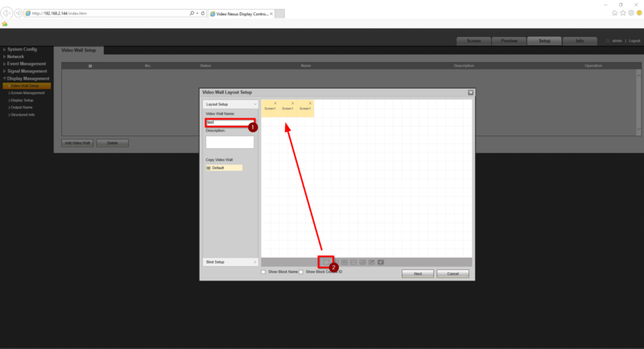Expand the System Config tree node
This screenshot has width=644, height=349.
coord(4,49)
